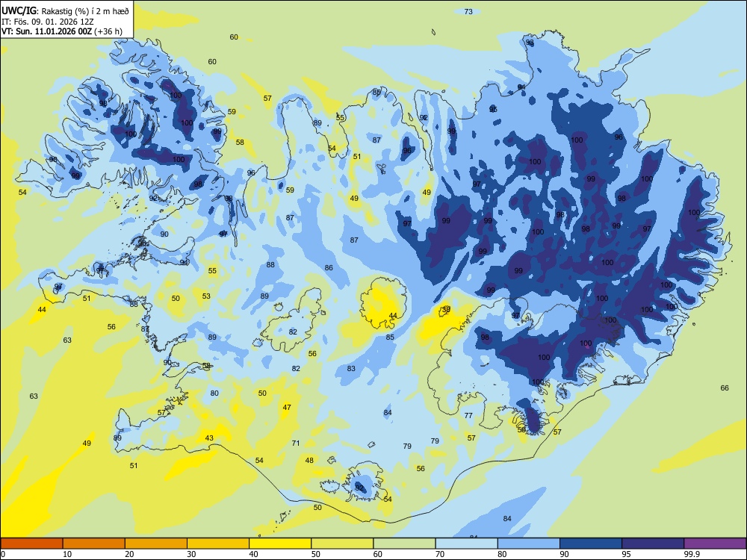
Task: Click the '47' humidity value on the map
Action: pos(287,408)
